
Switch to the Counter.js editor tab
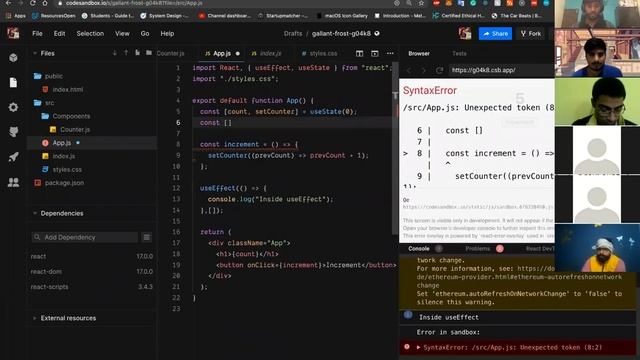pyautogui.click(x=170, y=53)
